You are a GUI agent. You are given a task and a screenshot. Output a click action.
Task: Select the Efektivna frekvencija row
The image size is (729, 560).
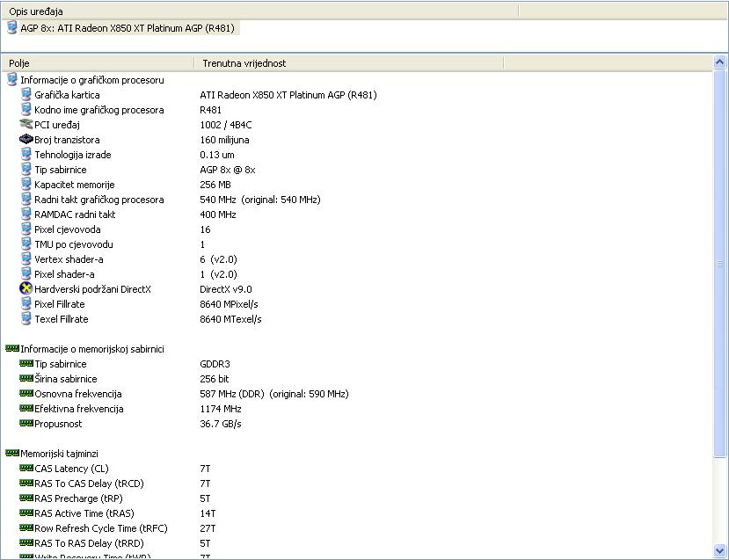click(78, 409)
